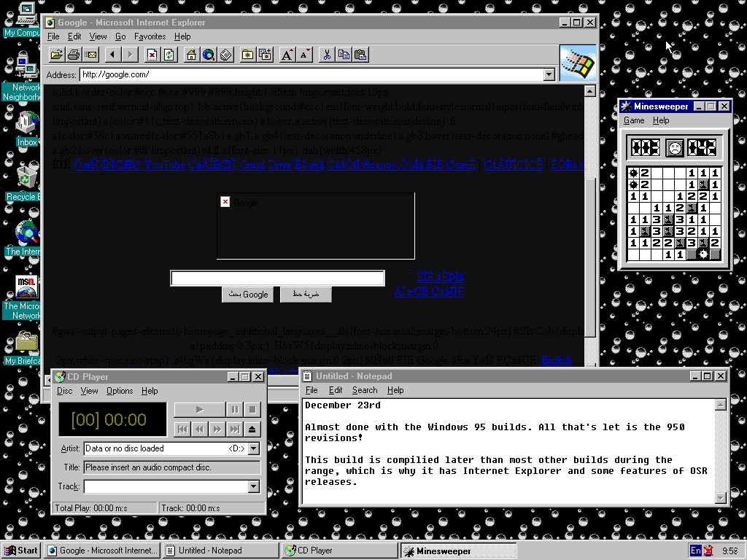Follow the English language link
The height and width of the screenshot is (560, 747).
(556, 360)
